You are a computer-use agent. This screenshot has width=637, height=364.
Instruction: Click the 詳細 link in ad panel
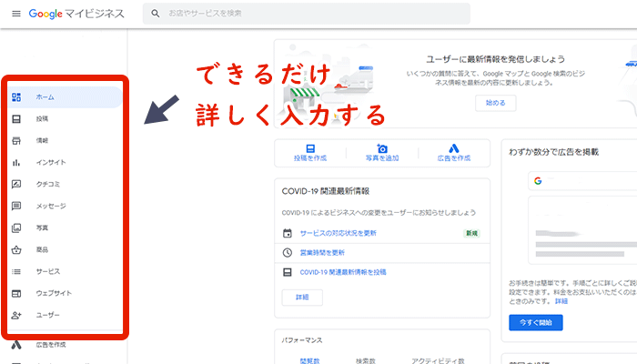[x=561, y=301]
